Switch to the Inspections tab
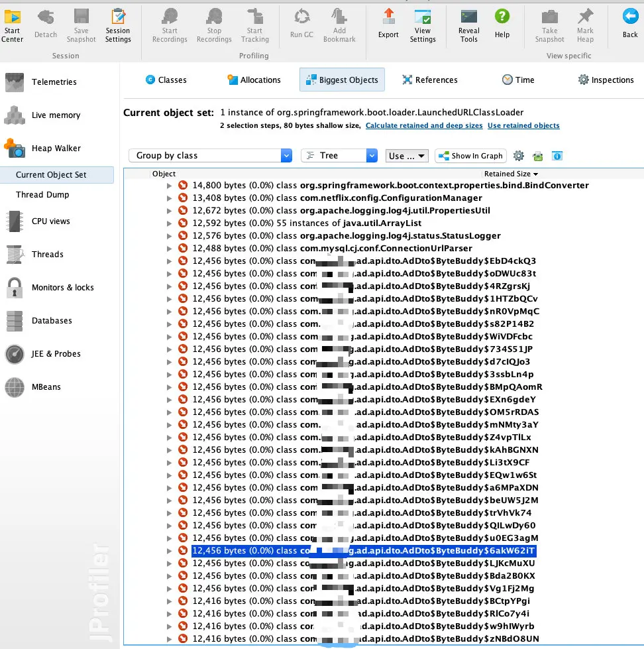The height and width of the screenshot is (649, 644). tap(606, 80)
